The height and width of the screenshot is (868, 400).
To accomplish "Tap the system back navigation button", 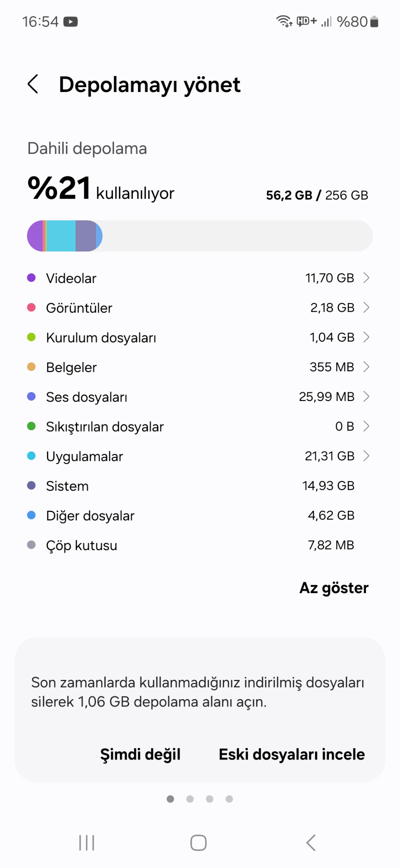I will click(x=311, y=843).
